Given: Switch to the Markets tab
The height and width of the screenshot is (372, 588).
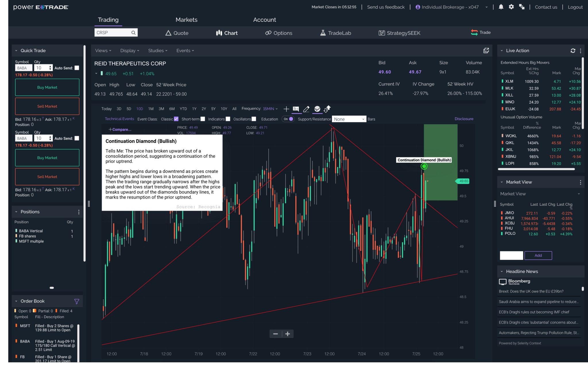Looking at the screenshot, I should coord(186,20).
